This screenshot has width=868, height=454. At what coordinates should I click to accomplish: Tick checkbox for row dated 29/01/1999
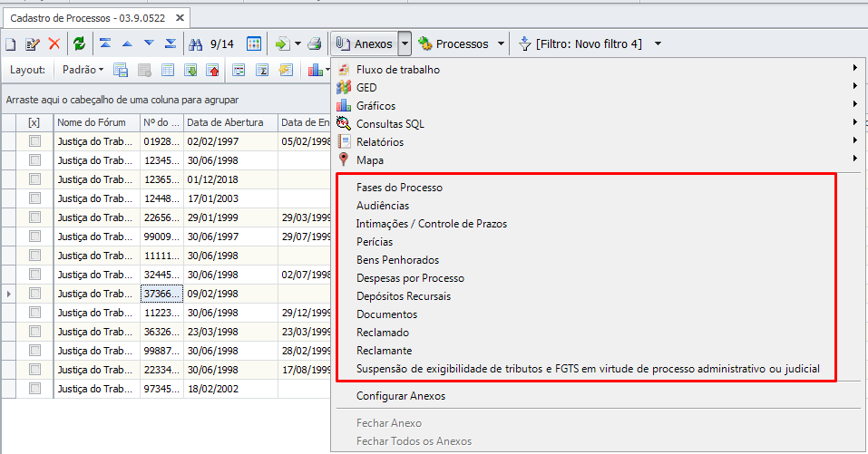[34, 217]
